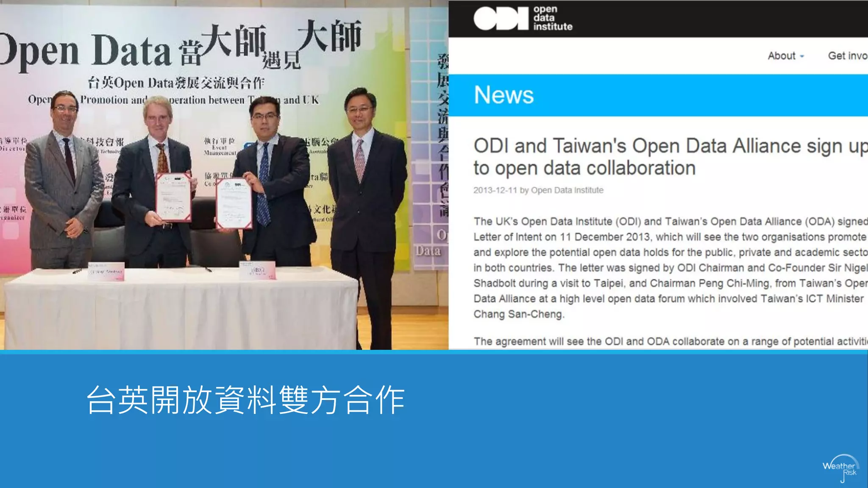868x488 pixels.
Task: Click the Weather Risk logo
Action: click(x=841, y=468)
